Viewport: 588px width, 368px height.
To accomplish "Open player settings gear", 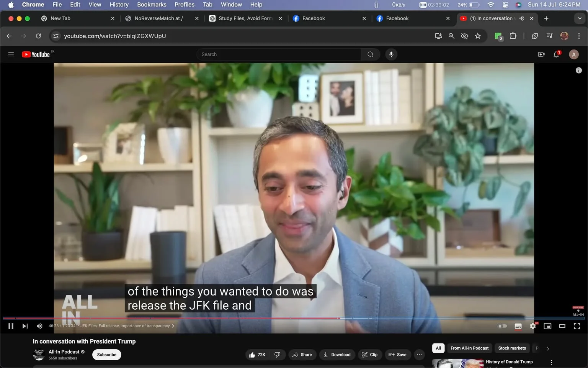I will (533, 326).
